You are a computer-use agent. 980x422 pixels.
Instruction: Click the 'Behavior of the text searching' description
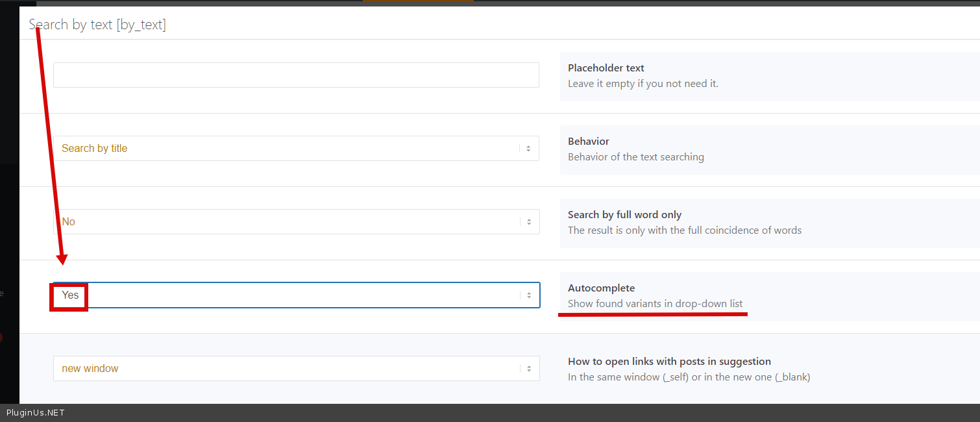[635, 156]
